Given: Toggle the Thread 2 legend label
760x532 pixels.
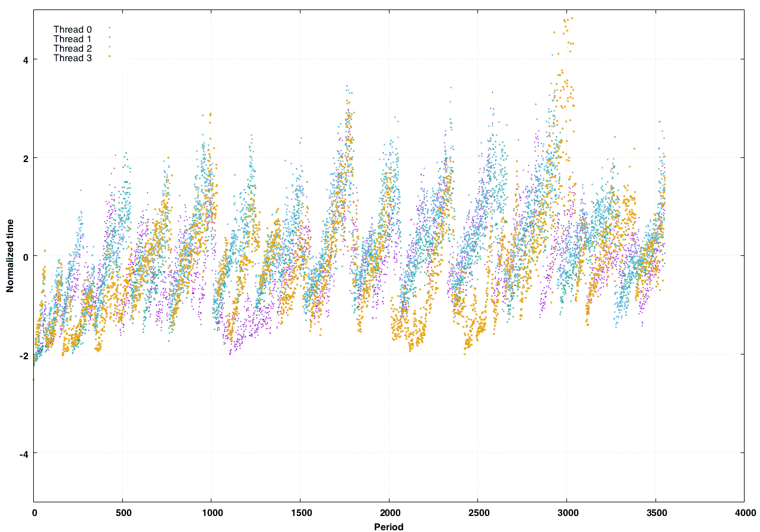Looking at the screenshot, I should 72,48.
